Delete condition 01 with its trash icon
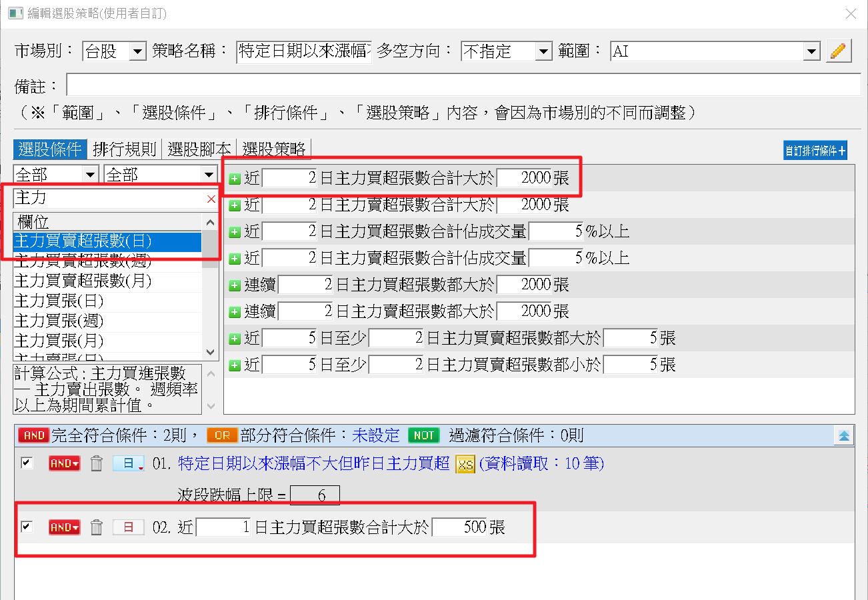The height and width of the screenshot is (600, 868). click(x=97, y=463)
